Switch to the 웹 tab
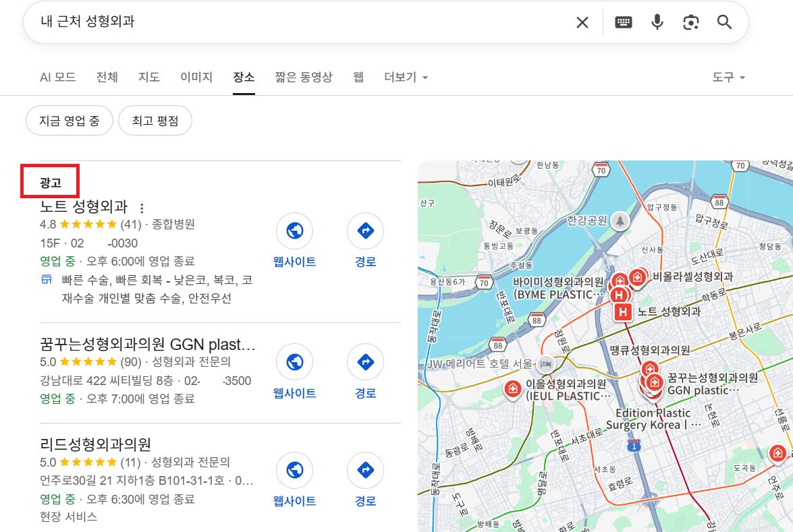The width and height of the screenshot is (793, 532). tap(358, 78)
